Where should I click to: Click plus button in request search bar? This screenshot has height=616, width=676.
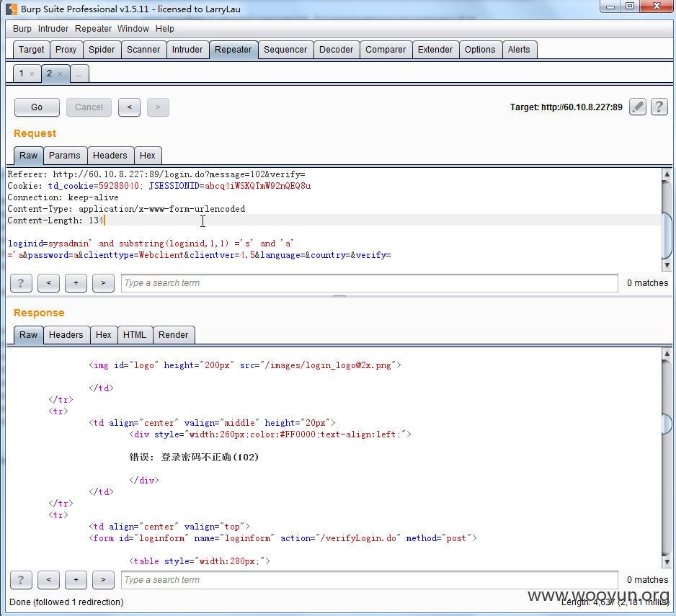tap(76, 283)
